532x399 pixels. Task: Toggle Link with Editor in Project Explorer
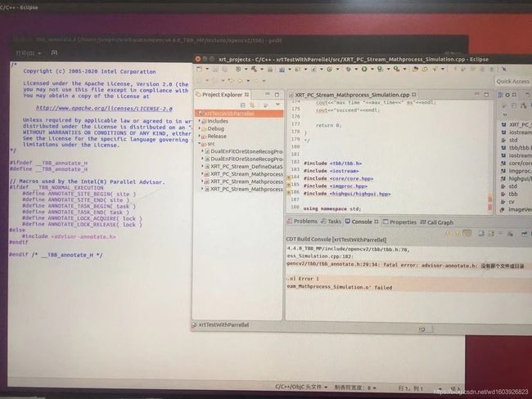click(x=252, y=105)
